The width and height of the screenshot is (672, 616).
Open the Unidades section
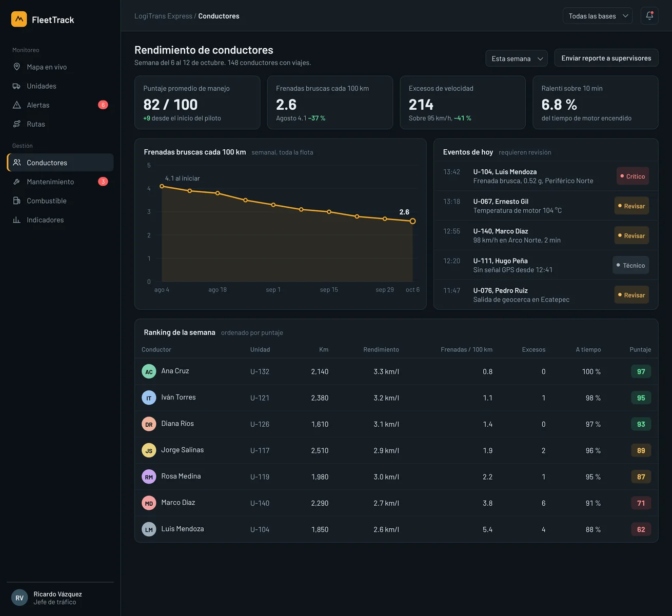(60, 86)
